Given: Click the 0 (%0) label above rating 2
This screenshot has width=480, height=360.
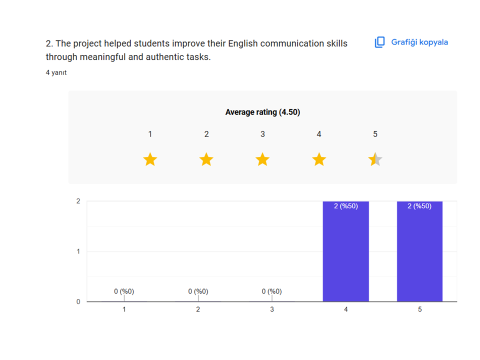Looking at the screenshot, I should [198, 291].
